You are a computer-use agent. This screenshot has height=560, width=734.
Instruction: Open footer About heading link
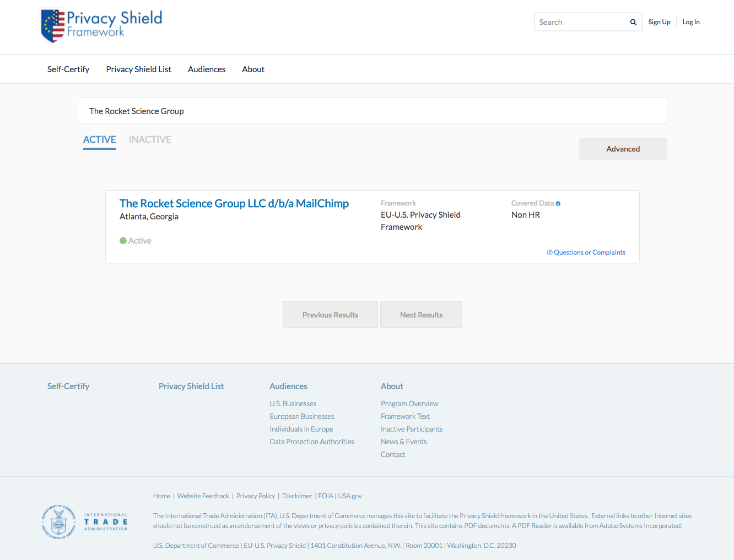click(x=392, y=386)
